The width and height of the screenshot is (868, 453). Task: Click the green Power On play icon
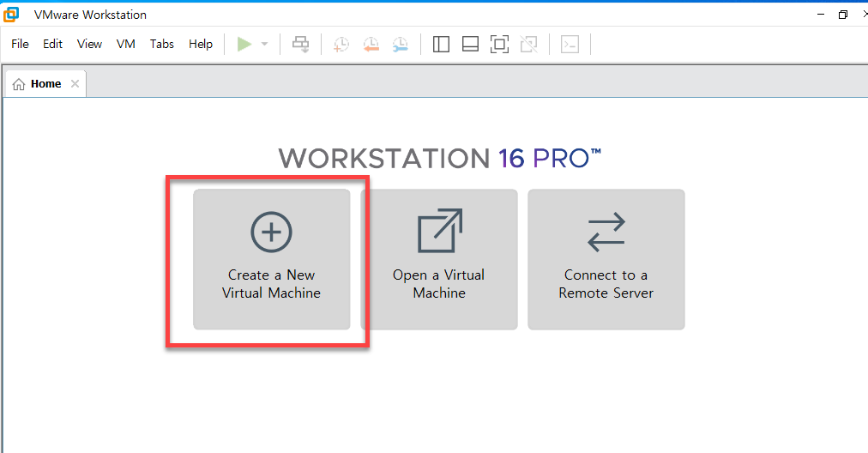244,45
